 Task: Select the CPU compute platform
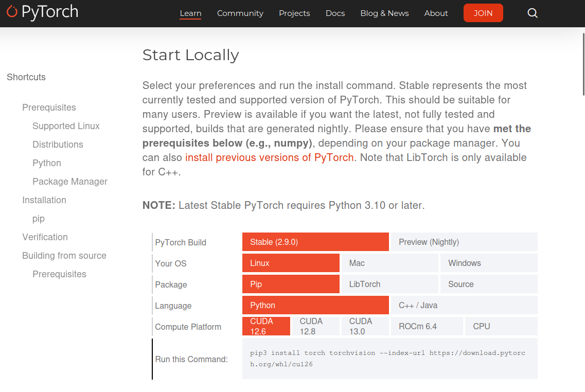pyautogui.click(x=501, y=326)
